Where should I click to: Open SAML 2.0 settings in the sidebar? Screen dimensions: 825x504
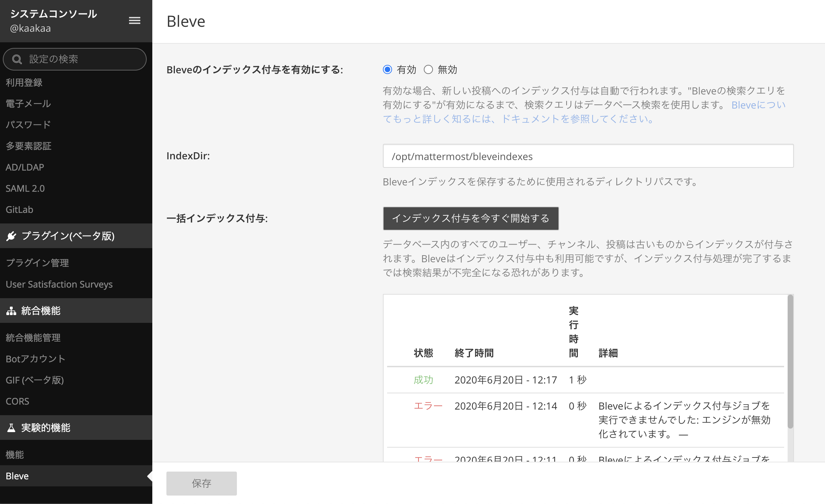[25, 188]
